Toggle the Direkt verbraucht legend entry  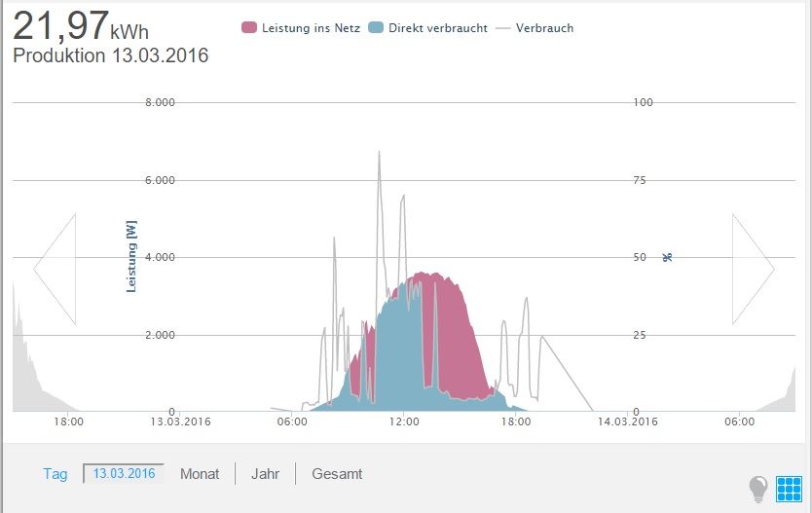pyautogui.click(x=428, y=28)
